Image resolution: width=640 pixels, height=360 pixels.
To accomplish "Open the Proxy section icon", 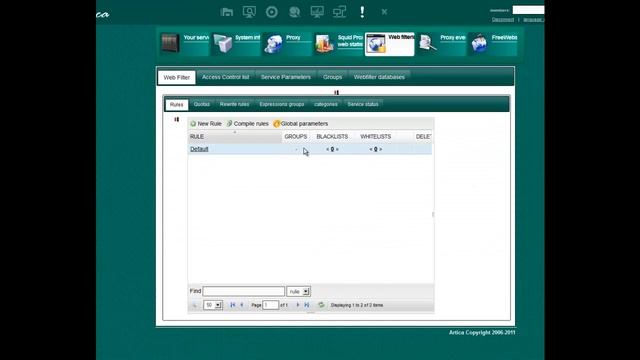I will pyautogui.click(x=273, y=44).
